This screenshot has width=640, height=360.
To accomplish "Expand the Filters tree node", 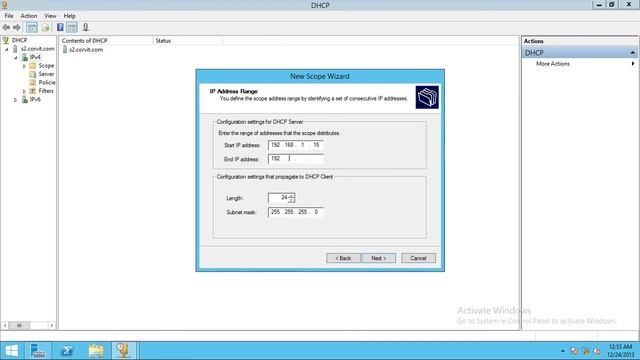I will pos(24,91).
